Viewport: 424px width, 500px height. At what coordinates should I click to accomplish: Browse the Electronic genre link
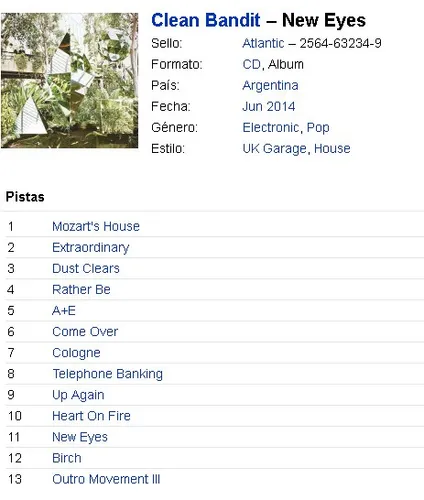(271, 127)
